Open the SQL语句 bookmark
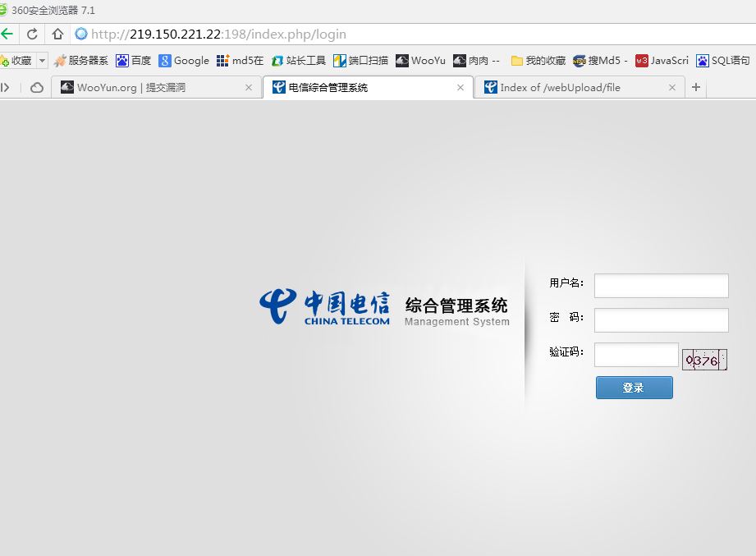 pos(723,61)
